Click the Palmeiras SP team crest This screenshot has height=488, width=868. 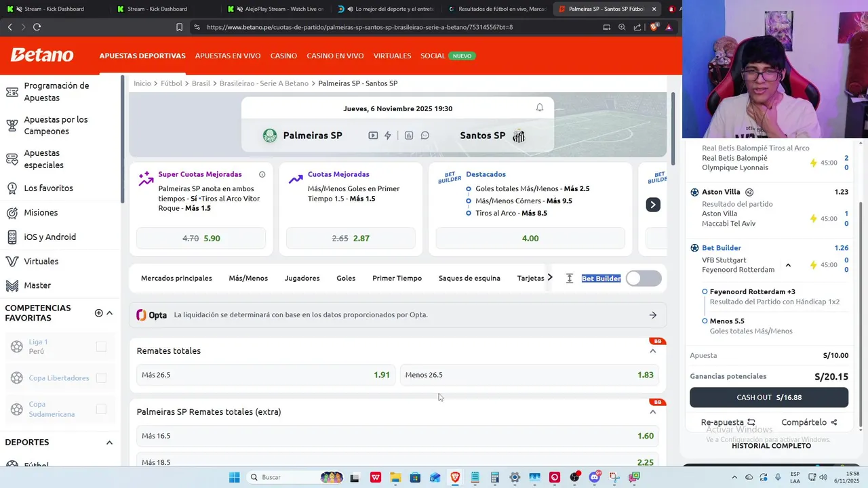click(270, 136)
